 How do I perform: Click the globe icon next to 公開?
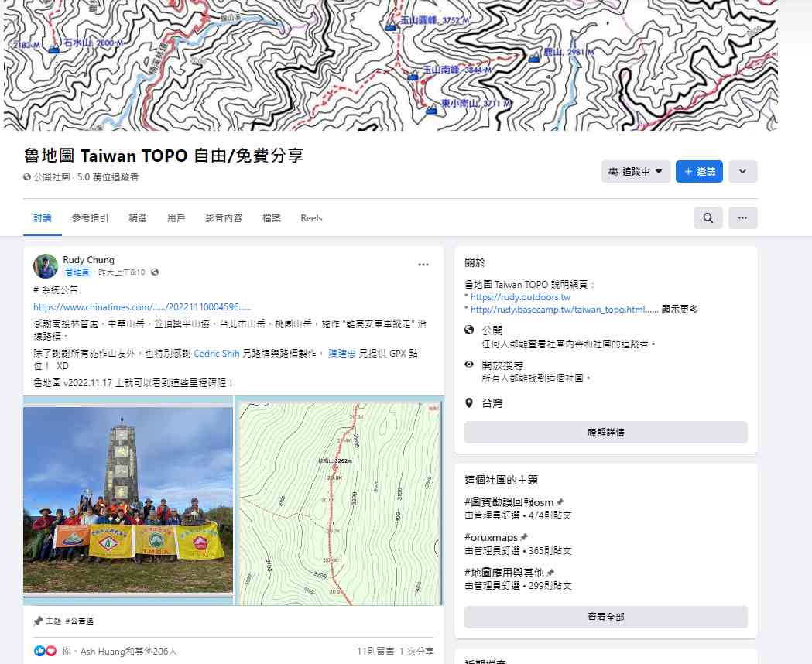tap(469, 330)
